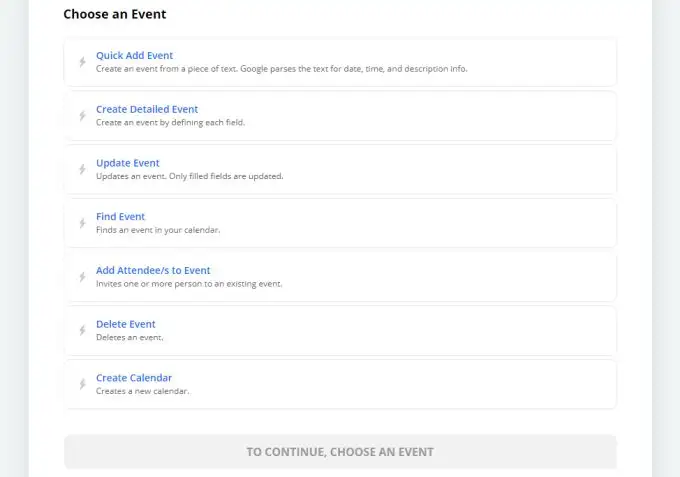
Task: Click the 'Invites one or more person' description text
Action: [x=189, y=284]
